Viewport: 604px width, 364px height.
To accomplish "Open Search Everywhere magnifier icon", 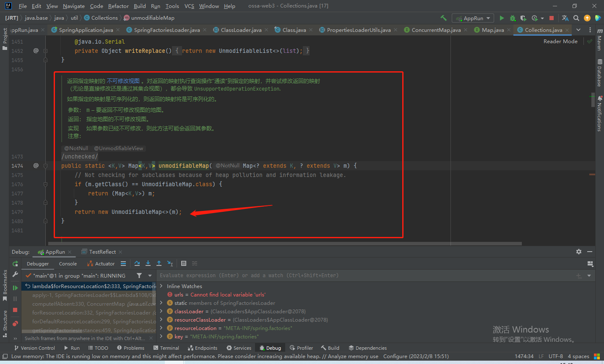I will [576, 18].
